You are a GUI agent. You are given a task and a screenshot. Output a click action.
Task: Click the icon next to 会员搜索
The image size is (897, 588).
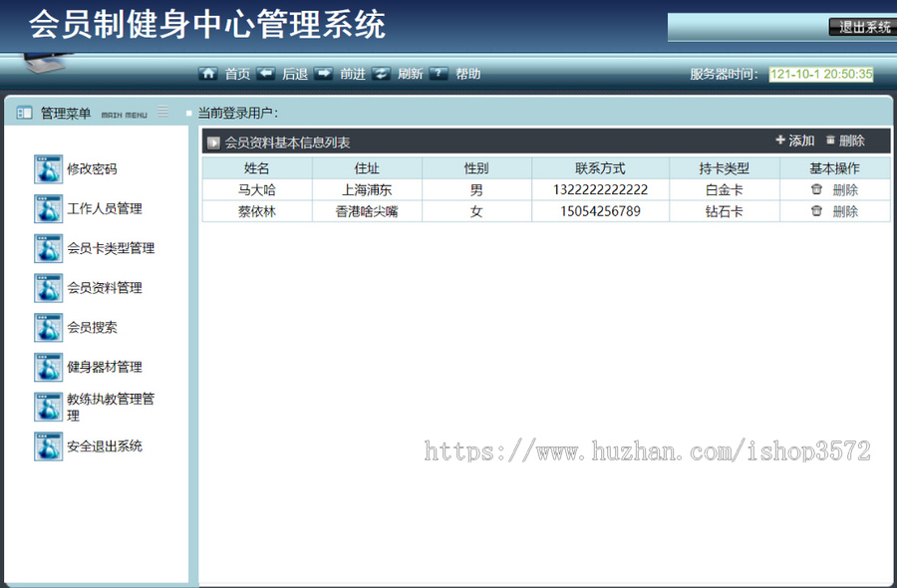point(48,327)
